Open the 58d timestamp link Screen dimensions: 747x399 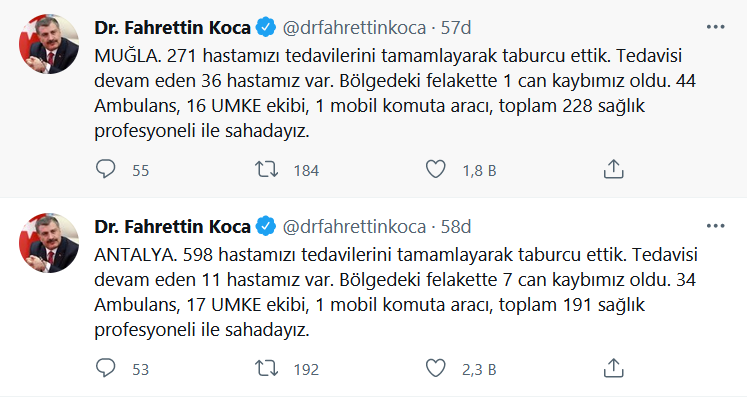456,227
